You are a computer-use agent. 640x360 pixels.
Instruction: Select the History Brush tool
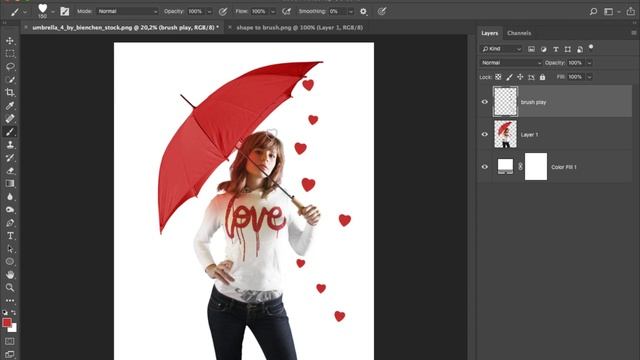[x=10, y=158]
